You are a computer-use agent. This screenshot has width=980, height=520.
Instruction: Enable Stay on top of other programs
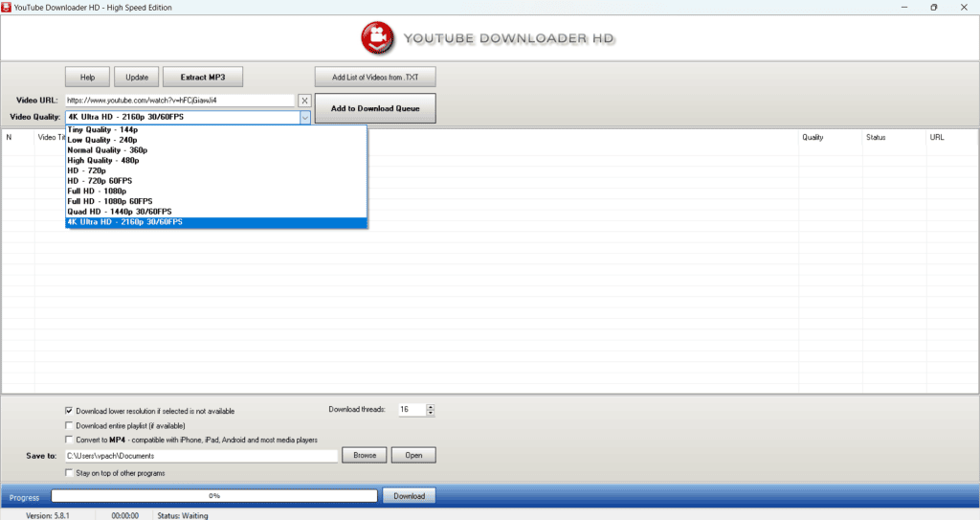coord(69,473)
